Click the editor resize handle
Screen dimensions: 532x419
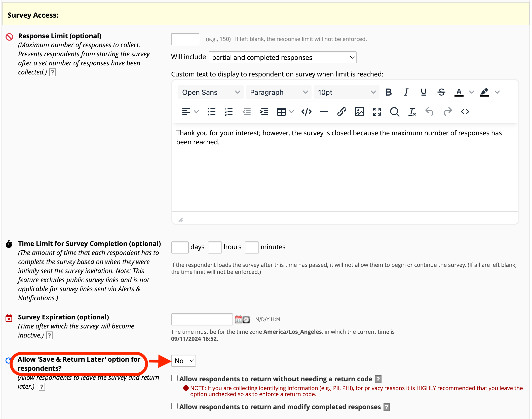(x=181, y=220)
